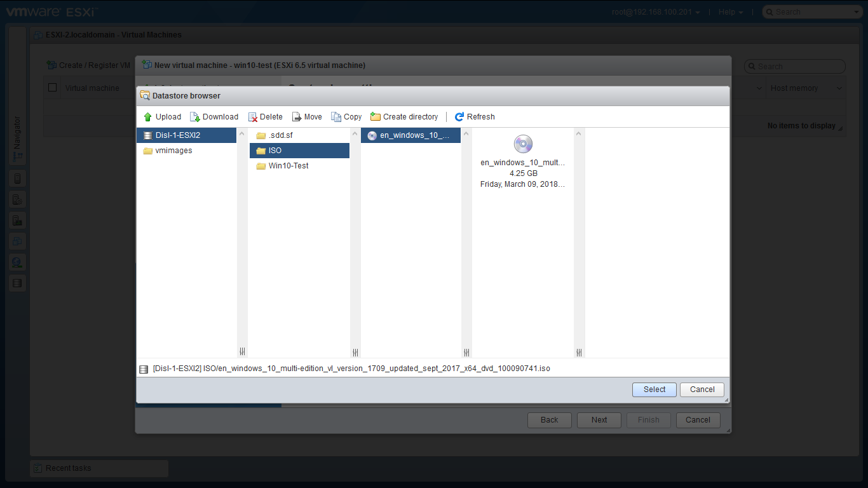
Task: Select the en_windows_10 ISO file entry
Action: pyautogui.click(x=414, y=135)
